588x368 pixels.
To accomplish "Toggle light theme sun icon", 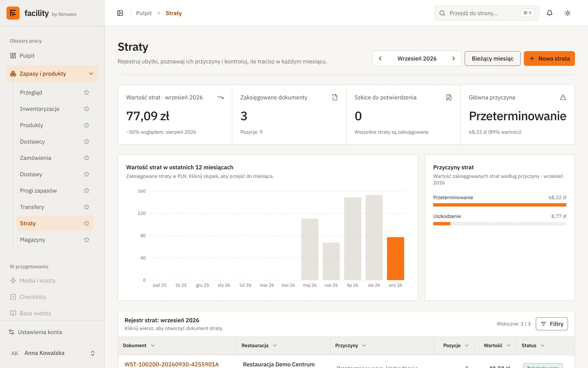I will 567,13.
